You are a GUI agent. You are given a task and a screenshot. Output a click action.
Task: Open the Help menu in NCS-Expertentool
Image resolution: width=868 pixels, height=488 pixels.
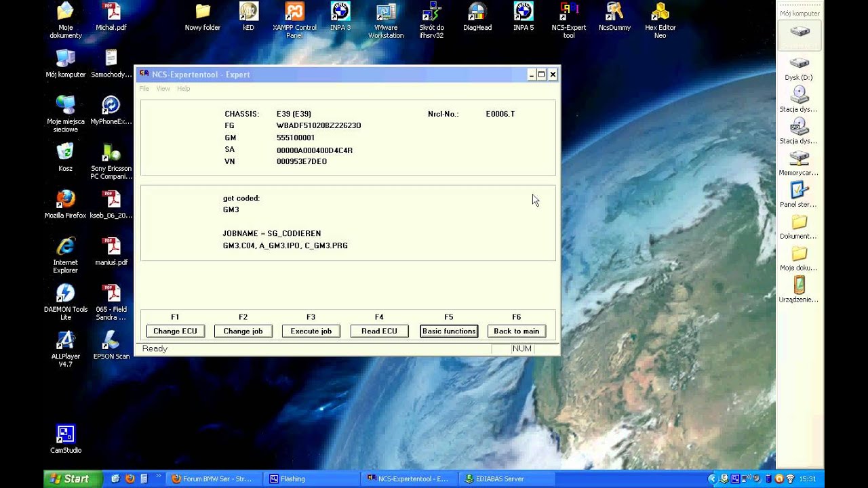(x=184, y=89)
